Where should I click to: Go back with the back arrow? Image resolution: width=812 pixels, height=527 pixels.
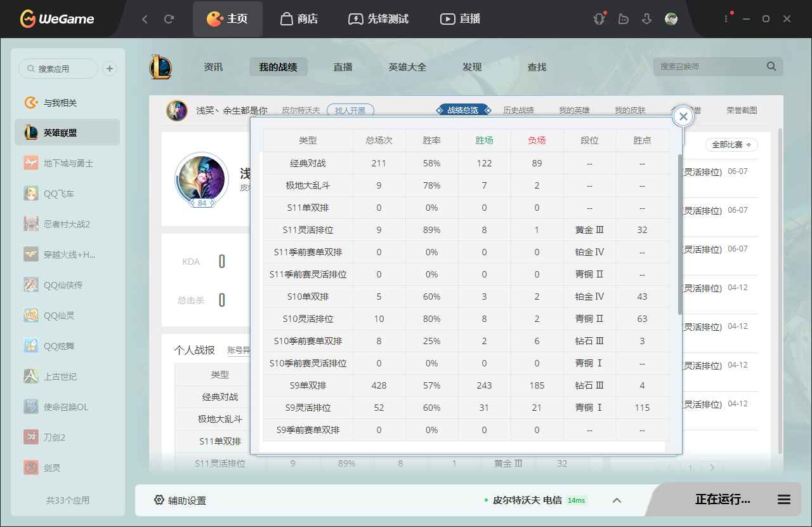click(x=145, y=19)
